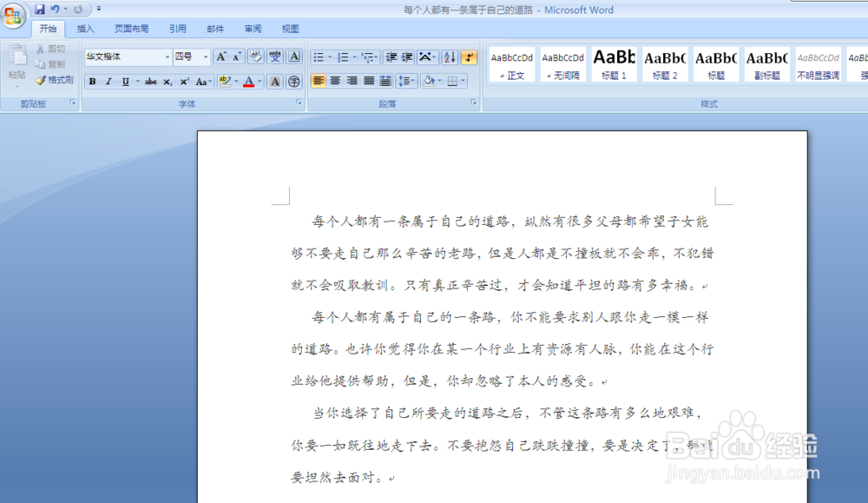This screenshot has width=868, height=503.
Task: Click the Sort icon in Paragraph group
Action: click(x=449, y=58)
